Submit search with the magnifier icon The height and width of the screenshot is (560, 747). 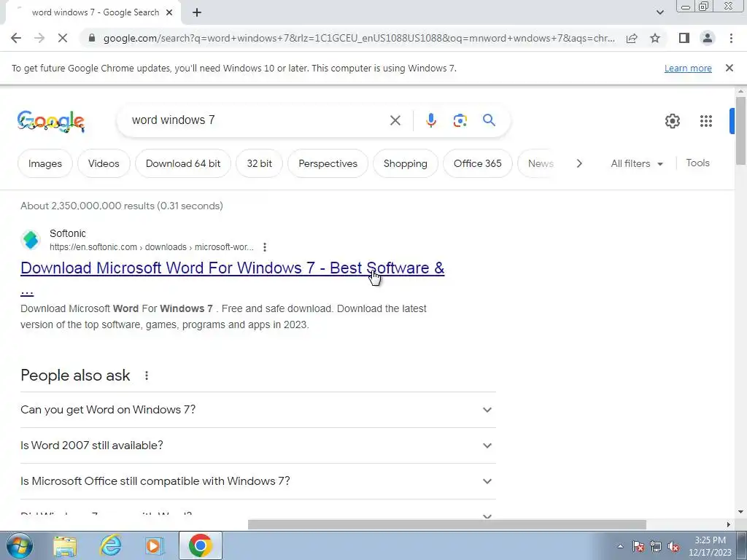click(489, 120)
